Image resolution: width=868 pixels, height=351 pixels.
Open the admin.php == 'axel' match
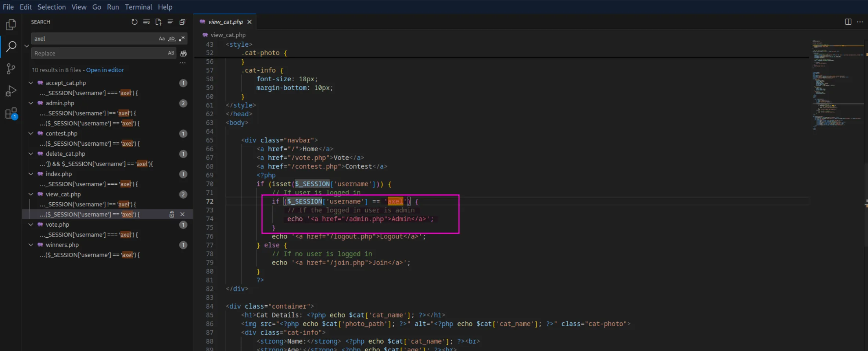tap(90, 123)
